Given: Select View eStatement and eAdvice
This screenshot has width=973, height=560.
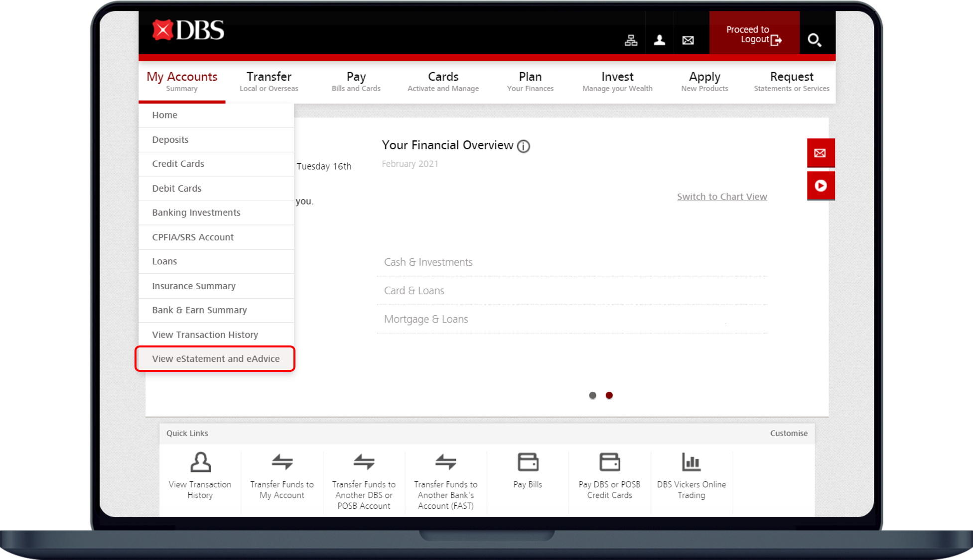Looking at the screenshot, I should point(215,359).
